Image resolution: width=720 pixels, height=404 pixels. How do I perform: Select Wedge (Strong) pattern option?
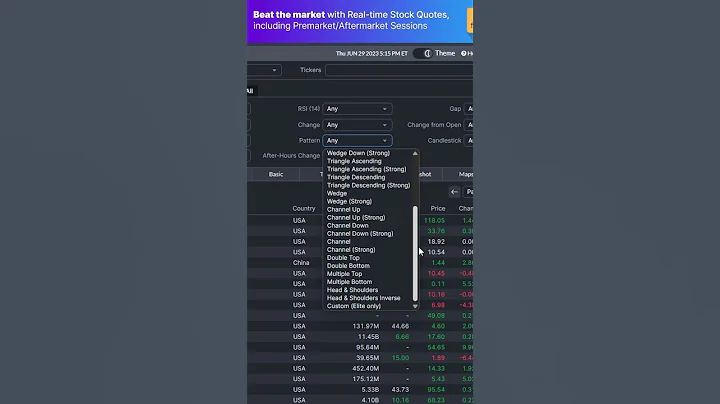tap(349, 201)
